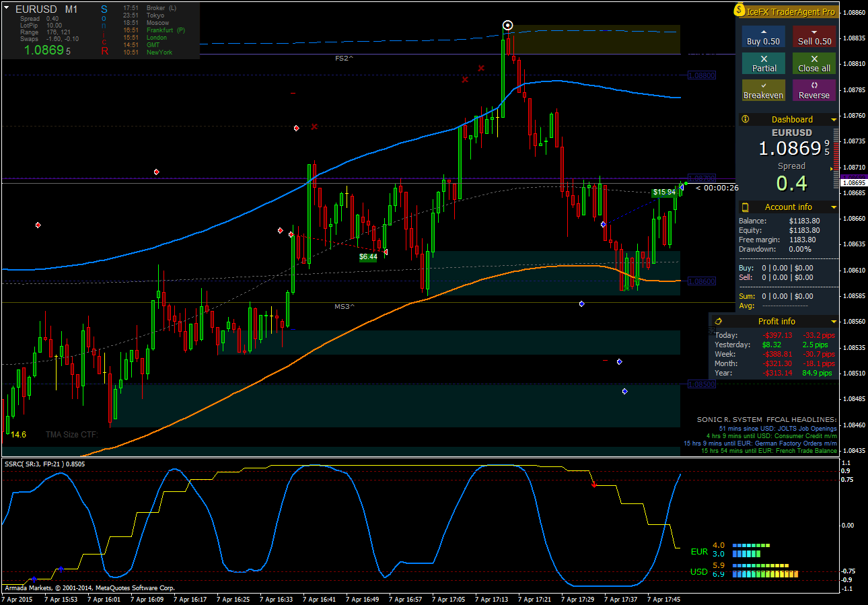
Task: Click the Balance value $1183.80
Action: coord(804,221)
